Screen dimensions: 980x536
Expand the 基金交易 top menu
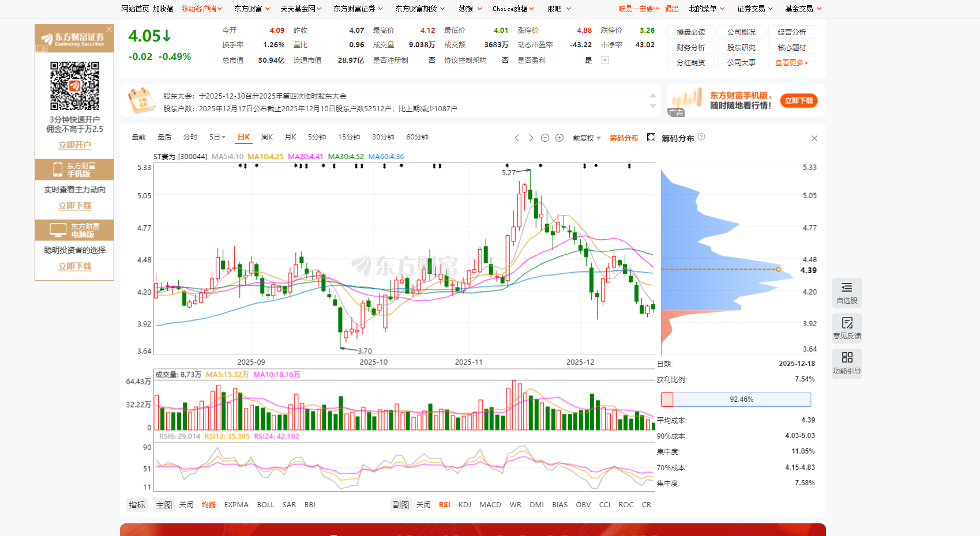[803, 9]
